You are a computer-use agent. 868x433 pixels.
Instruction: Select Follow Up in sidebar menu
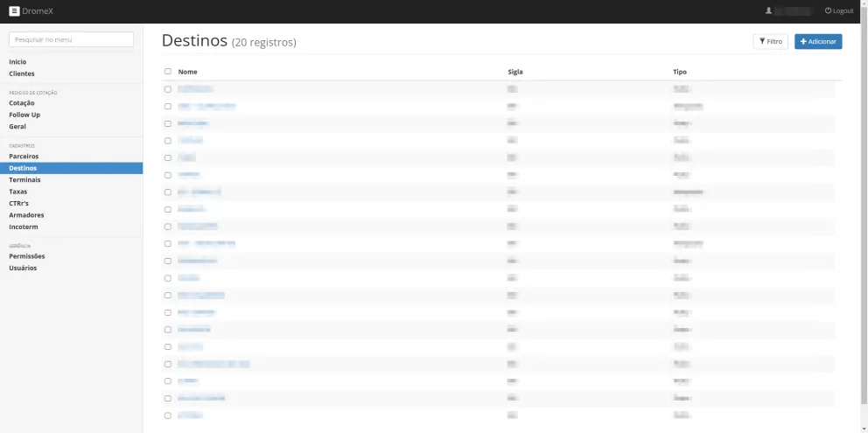(x=24, y=115)
